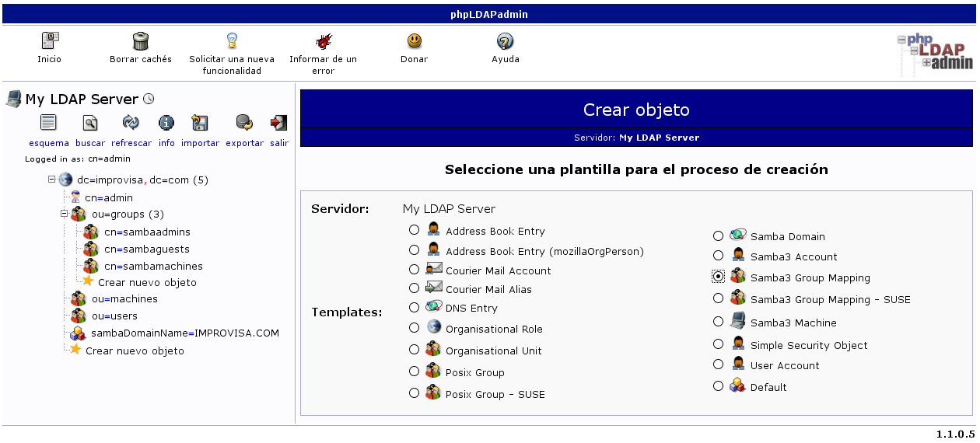Select the User Account radio button
The height and width of the screenshot is (443, 980).
point(719,364)
